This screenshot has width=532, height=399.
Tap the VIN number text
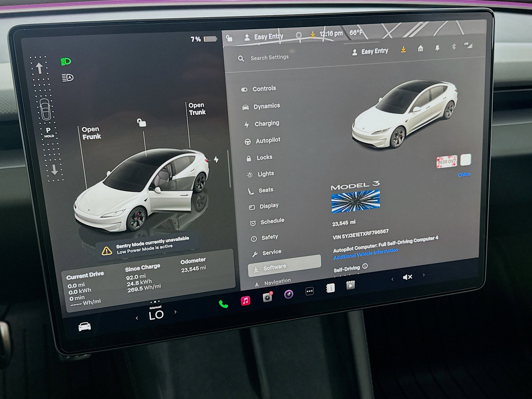click(360, 234)
